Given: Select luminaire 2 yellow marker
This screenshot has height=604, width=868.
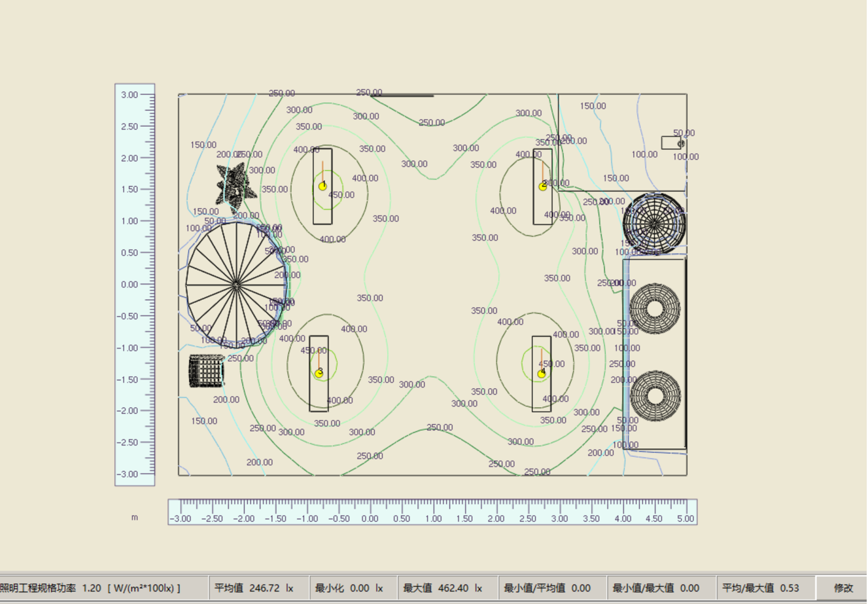Looking at the screenshot, I should click(x=542, y=187).
